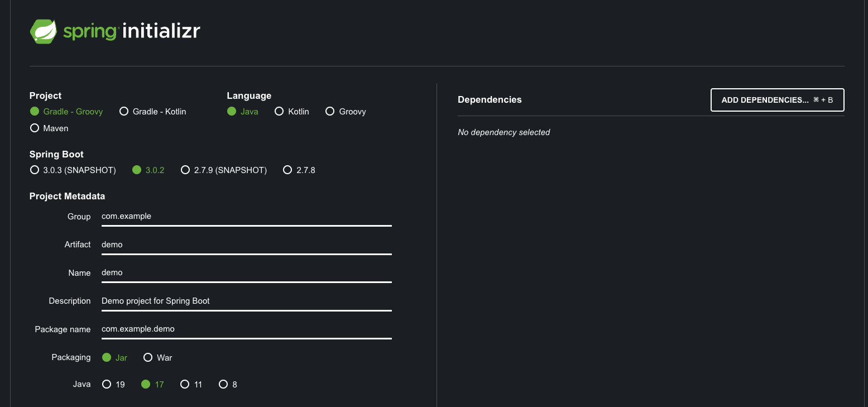Choose Maven as the project type

coord(49,128)
